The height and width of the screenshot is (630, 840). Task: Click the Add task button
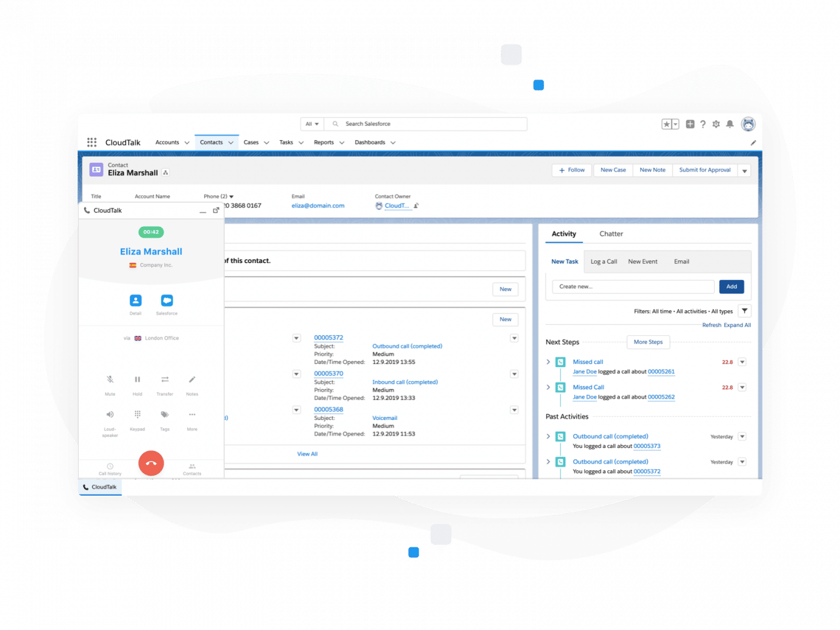point(731,286)
